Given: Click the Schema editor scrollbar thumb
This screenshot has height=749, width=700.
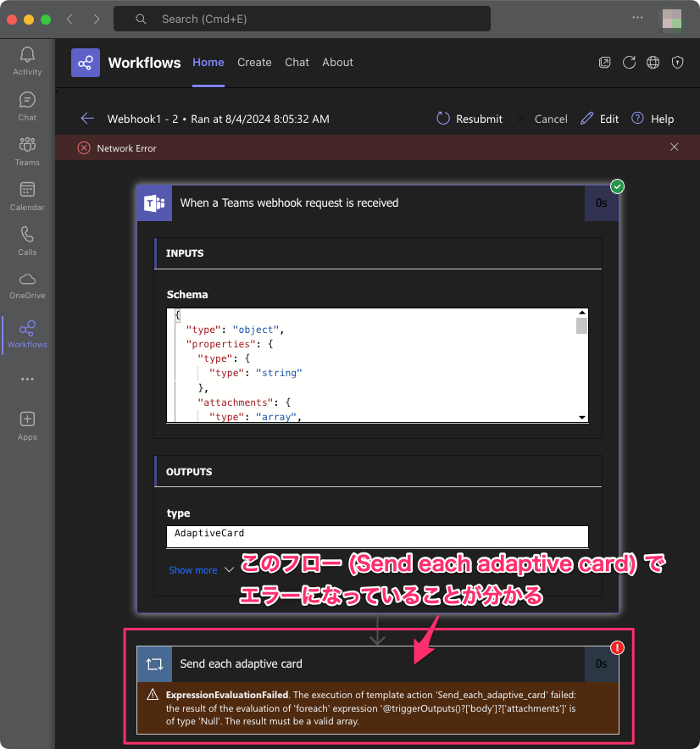Looking at the screenshot, I should (x=581, y=325).
